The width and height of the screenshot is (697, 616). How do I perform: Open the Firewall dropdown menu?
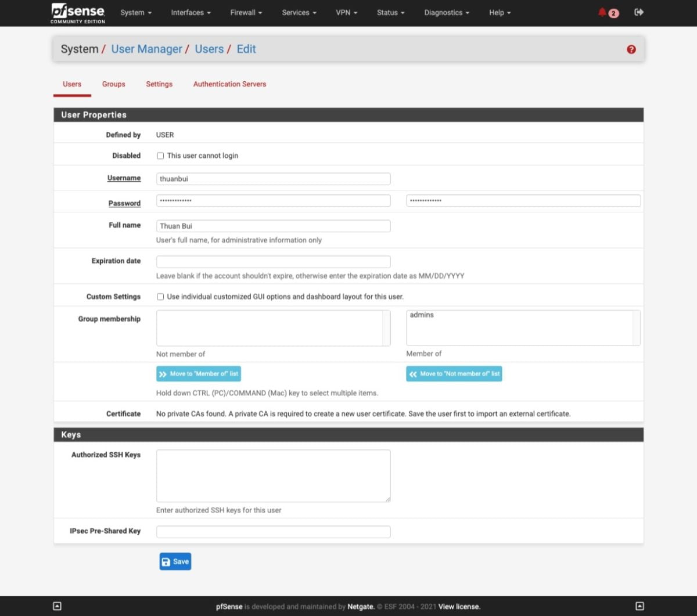click(x=245, y=12)
